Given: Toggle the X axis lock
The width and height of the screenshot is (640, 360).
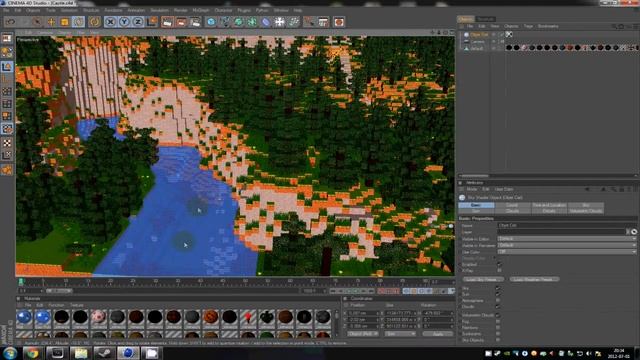Looking at the screenshot, I should coord(110,22).
